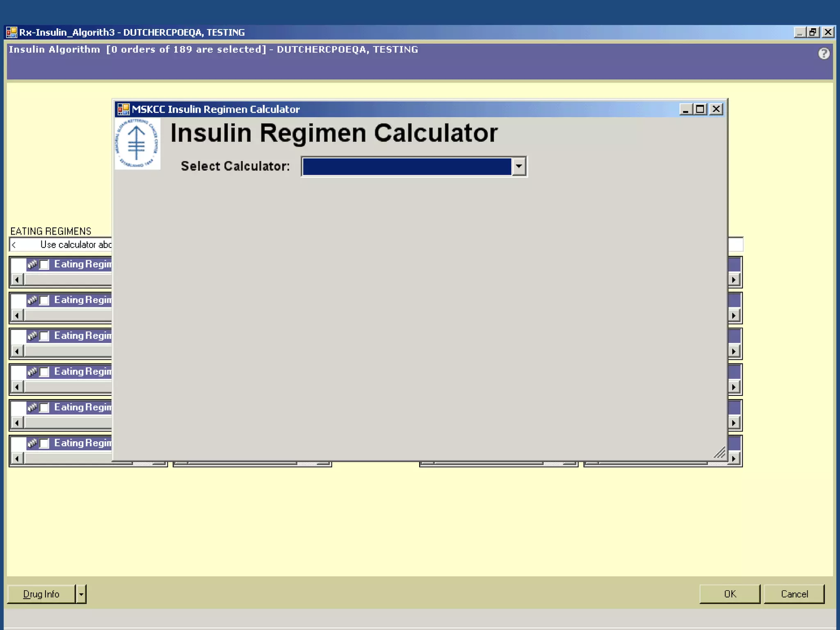The image size is (840, 630).
Task: Click right scroll arrow in fourth Eating Regimen row
Action: (734, 387)
